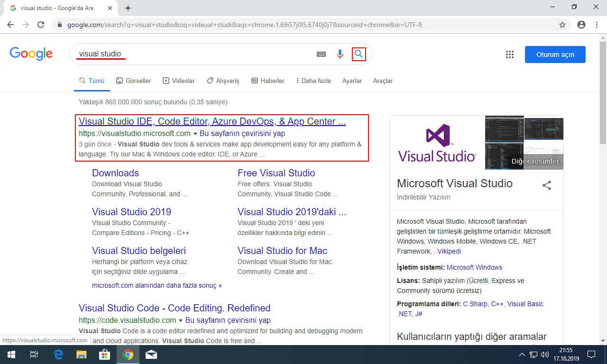The height and width of the screenshot is (364, 607).
Task: Open the Chrome profile avatar
Action: coord(581,25)
